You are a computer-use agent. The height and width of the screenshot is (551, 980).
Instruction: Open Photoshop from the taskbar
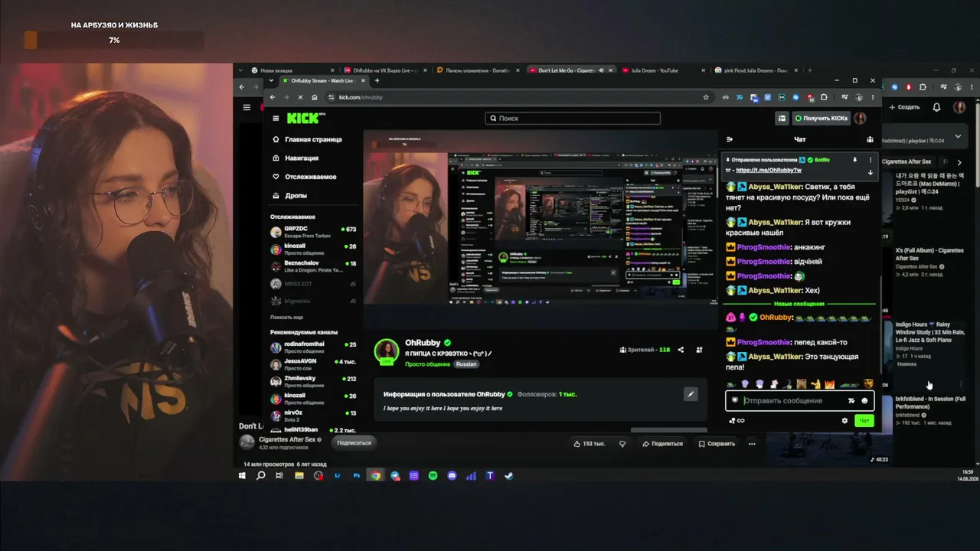(356, 475)
